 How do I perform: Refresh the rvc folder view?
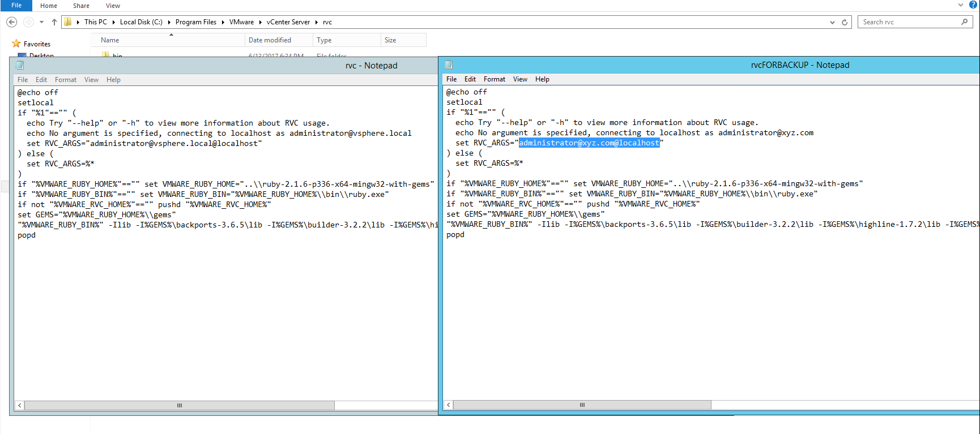[845, 22]
